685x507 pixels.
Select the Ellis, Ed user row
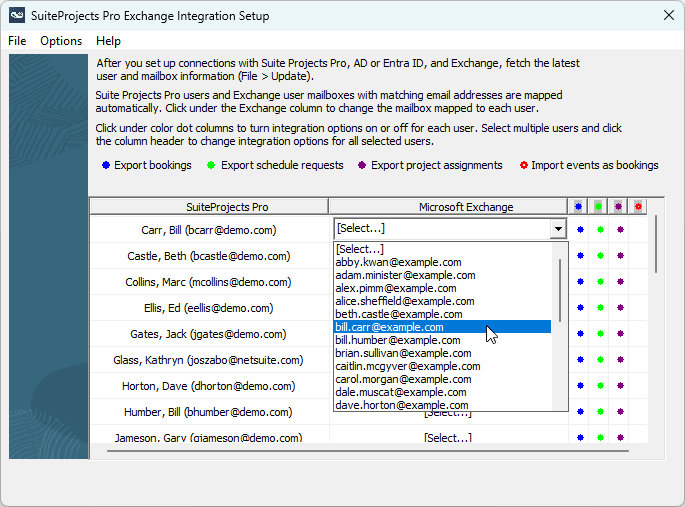pyautogui.click(x=209, y=308)
